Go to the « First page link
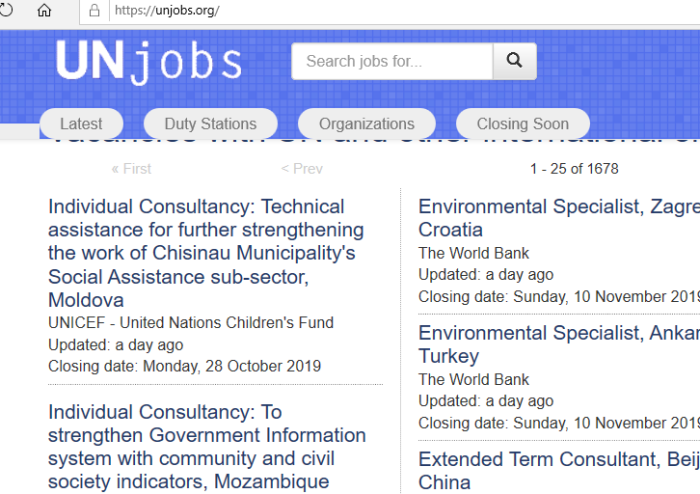 (x=131, y=169)
